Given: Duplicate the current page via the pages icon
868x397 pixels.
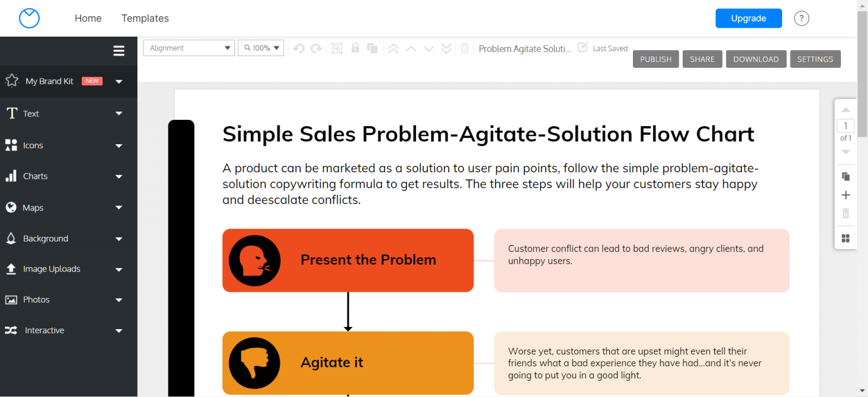Looking at the screenshot, I should pyautogui.click(x=845, y=176).
